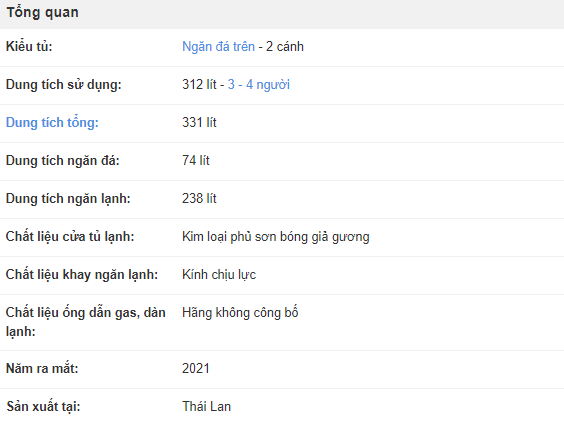This screenshot has height=426, width=564.
Task: Click the 'Thái Lan' origin value
Action: click(x=206, y=407)
